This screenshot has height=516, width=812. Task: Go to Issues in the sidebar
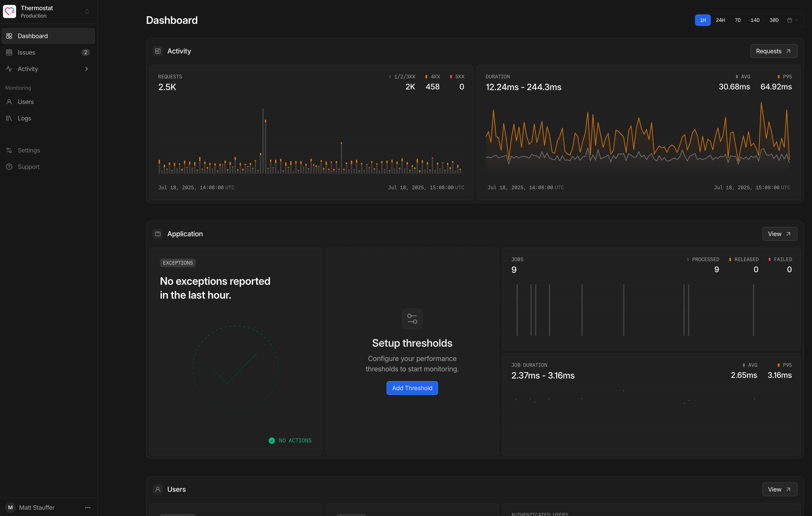pos(26,52)
